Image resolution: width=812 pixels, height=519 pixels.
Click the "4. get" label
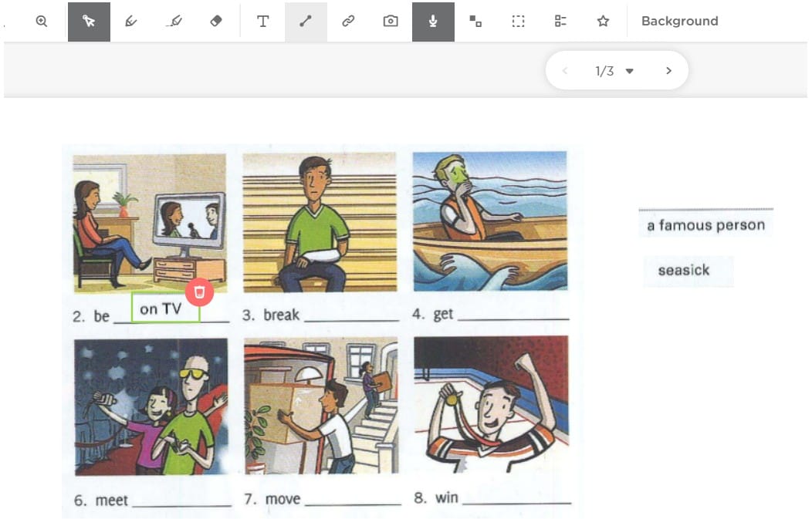pos(433,314)
